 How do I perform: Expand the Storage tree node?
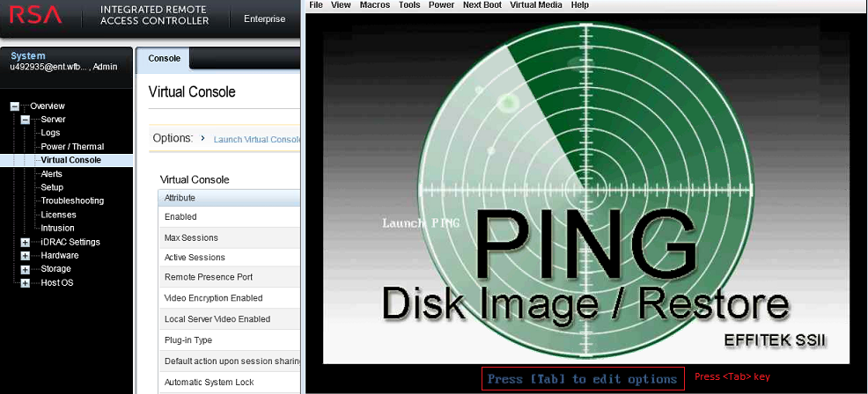[25, 269]
